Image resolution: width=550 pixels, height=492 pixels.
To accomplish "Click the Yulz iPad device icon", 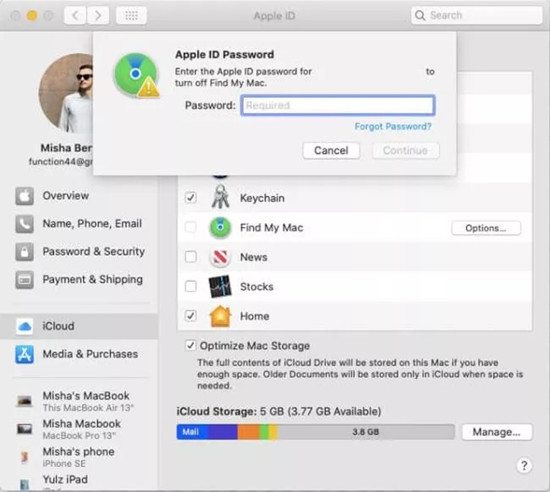I will [x=24, y=485].
